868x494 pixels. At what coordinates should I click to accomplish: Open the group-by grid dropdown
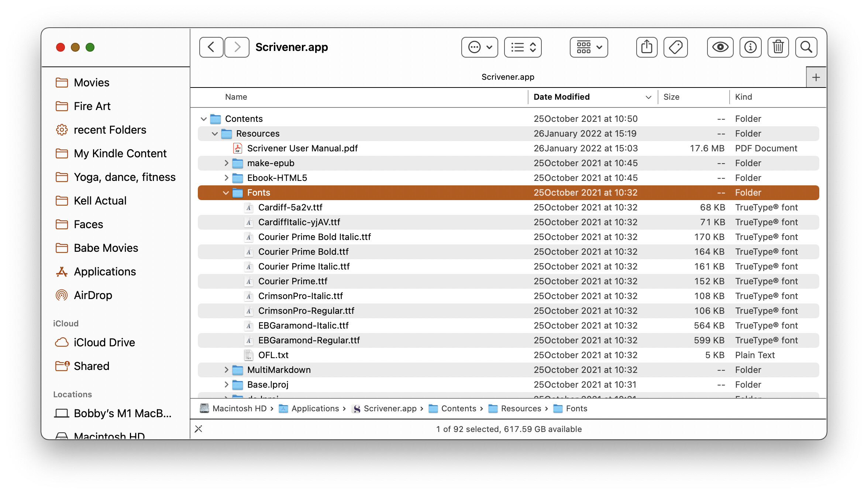click(x=589, y=47)
